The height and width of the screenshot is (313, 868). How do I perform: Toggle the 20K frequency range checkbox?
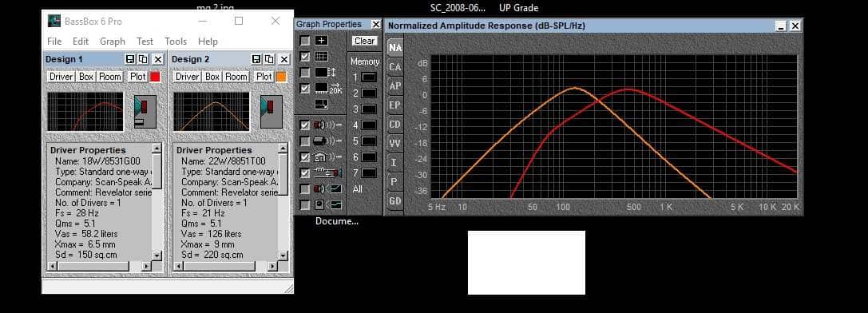coord(304,88)
